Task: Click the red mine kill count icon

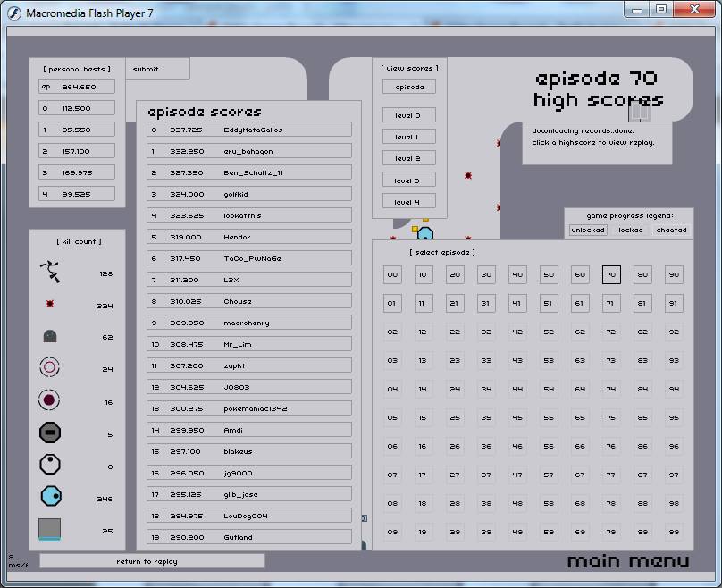Action: coord(50,305)
